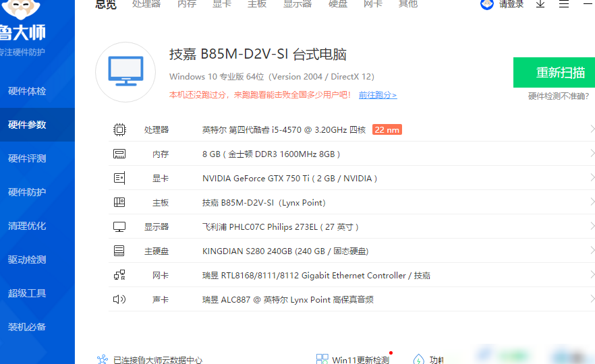This screenshot has width=595, height=364.
Task: Click RTL8168 Gigabit Ethernet Controller text
Action: click(316, 276)
